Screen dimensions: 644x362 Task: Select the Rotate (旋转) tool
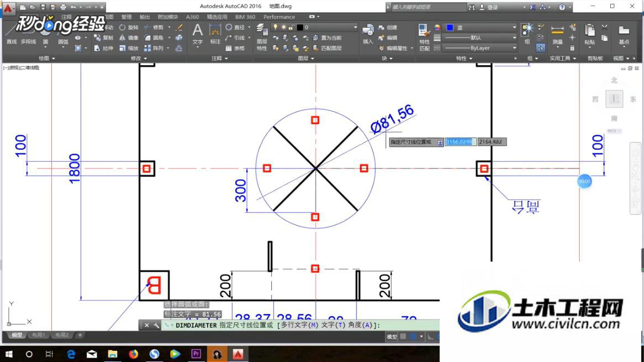pyautogui.click(x=129, y=28)
